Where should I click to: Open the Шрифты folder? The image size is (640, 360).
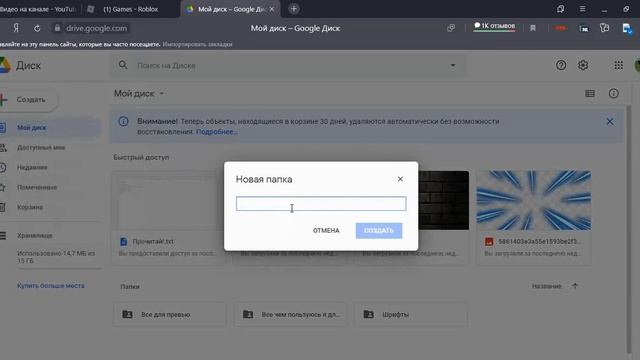tap(411, 314)
